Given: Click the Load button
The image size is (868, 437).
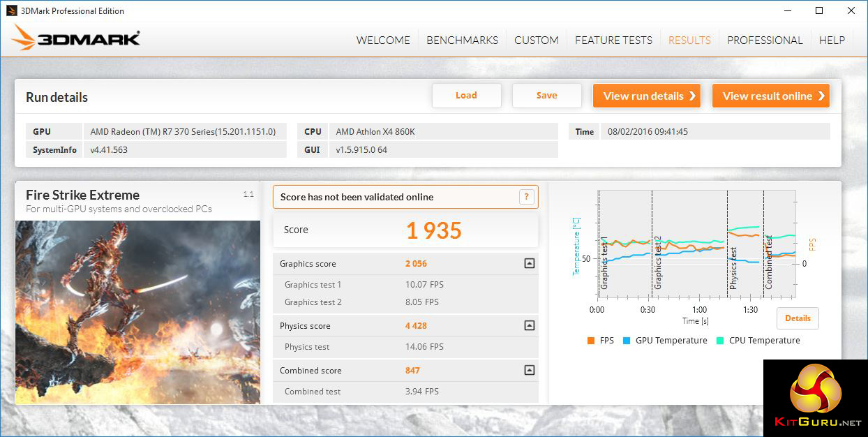Looking at the screenshot, I should pos(466,96).
